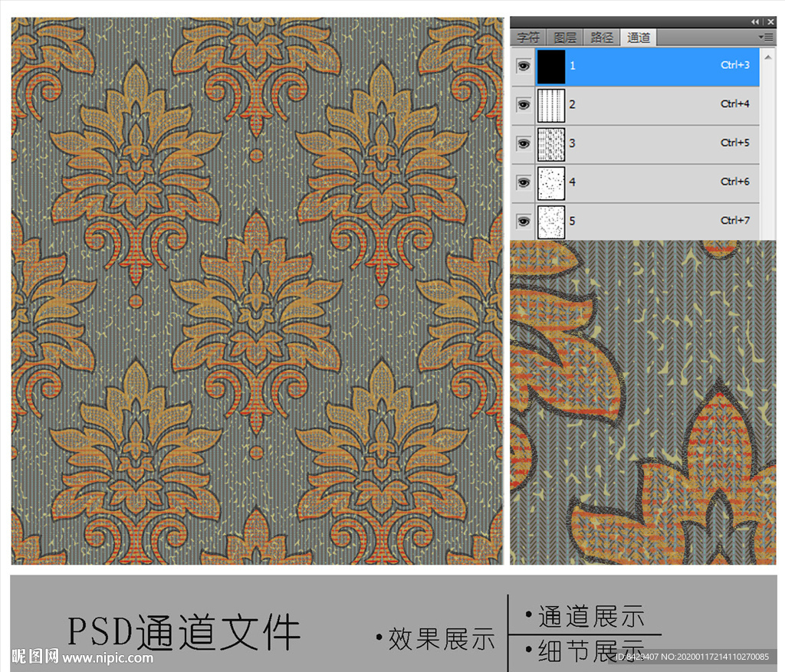Select the 通道 tab

pos(639,38)
